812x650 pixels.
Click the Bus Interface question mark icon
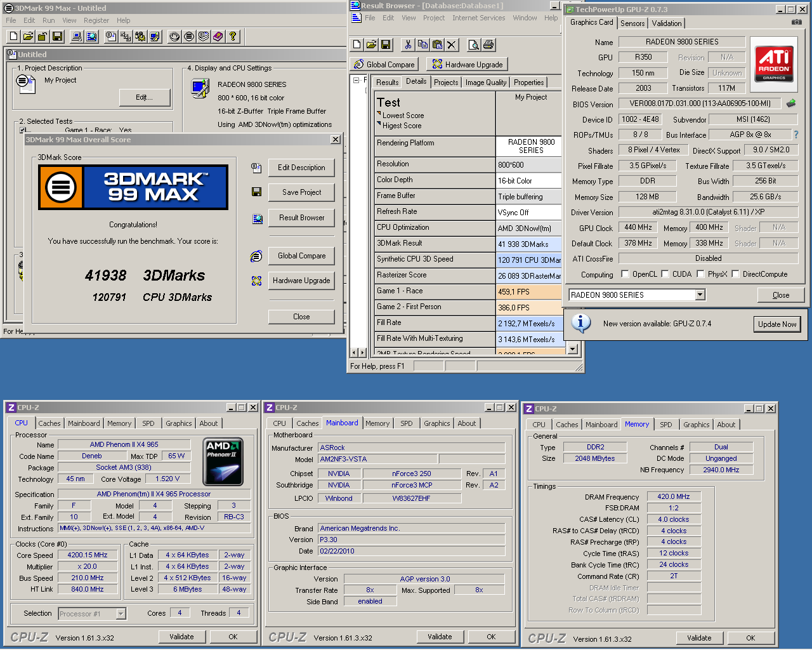(x=796, y=135)
